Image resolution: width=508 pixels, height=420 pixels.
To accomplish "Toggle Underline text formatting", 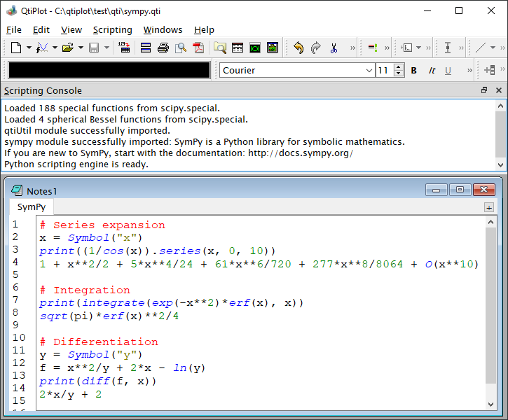I will (448, 70).
